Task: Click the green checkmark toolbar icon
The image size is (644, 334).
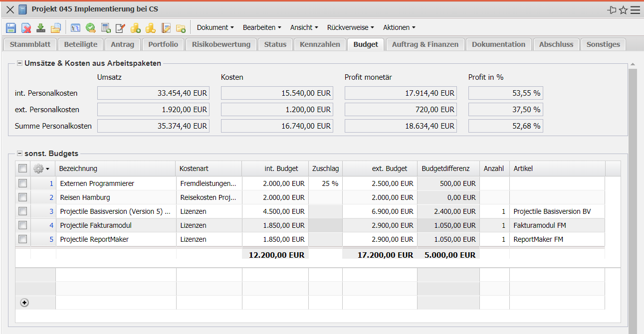Action: 90,28
